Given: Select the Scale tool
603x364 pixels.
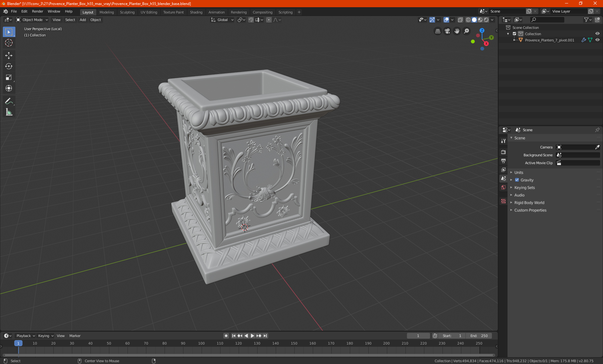Looking at the screenshot, I should click(9, 77).
